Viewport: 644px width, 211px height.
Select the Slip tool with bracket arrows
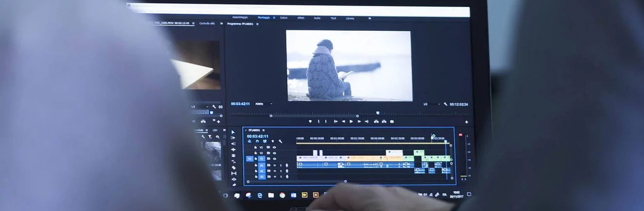[x=233, y=173]
